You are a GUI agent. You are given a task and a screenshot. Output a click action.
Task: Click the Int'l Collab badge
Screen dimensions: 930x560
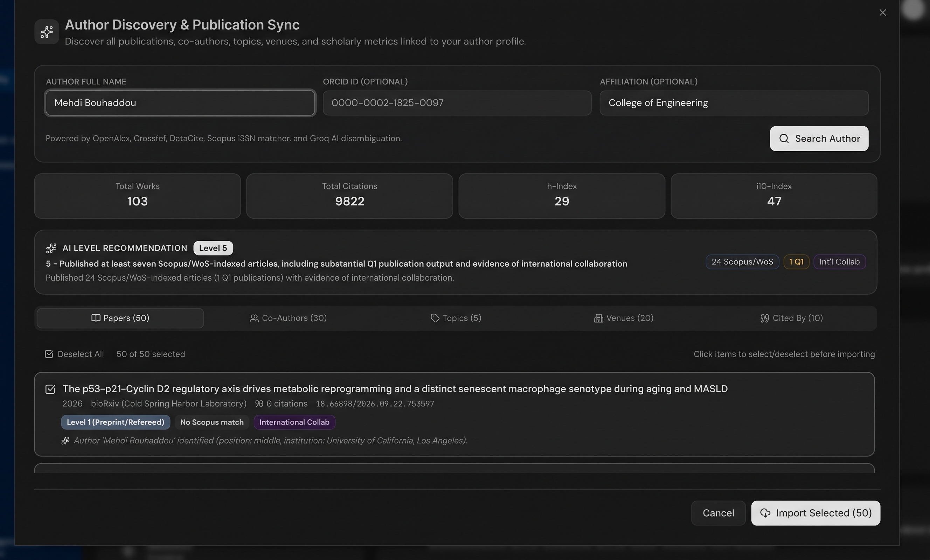[839, 261]
